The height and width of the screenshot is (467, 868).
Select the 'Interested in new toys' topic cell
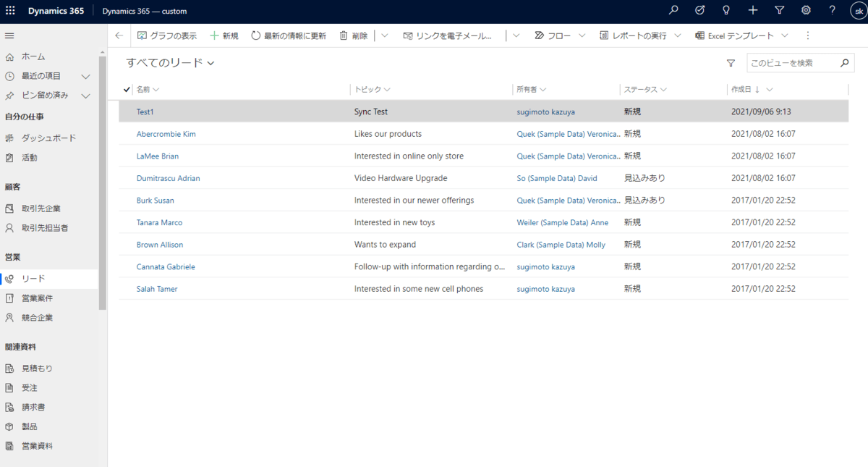tap(394, 222)
